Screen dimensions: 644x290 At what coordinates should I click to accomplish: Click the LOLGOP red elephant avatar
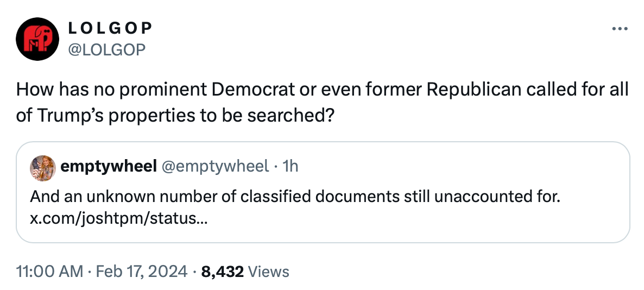click(37, 38)
